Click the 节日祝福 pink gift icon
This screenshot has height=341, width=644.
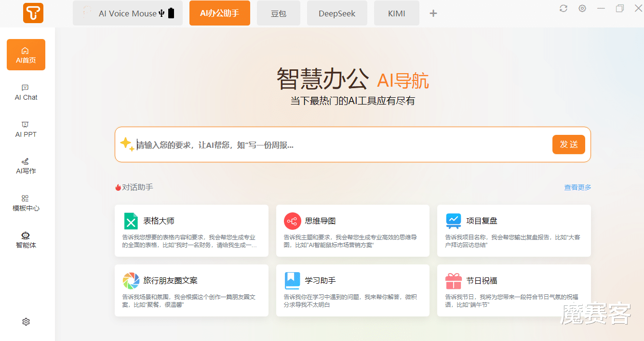click(x=454, y=280)
